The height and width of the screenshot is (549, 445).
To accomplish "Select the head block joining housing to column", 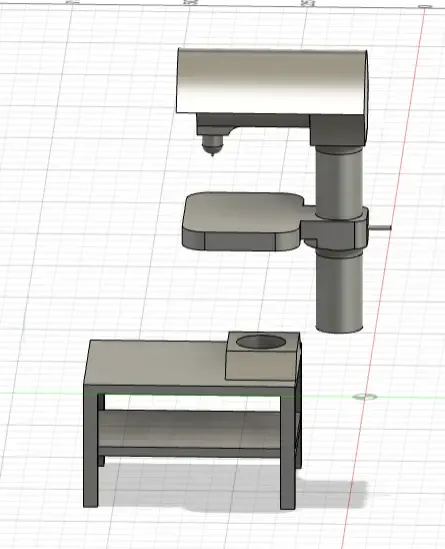I will tap(337, 130).
